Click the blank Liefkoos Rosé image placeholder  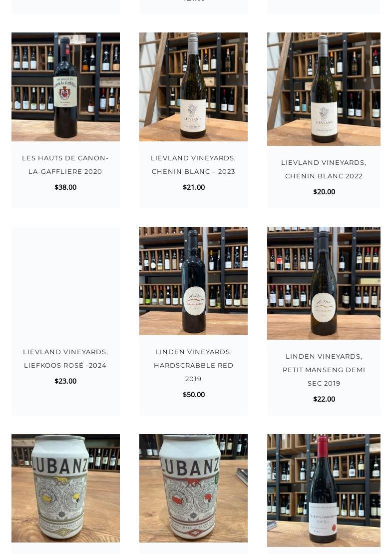tap(65, 281)
